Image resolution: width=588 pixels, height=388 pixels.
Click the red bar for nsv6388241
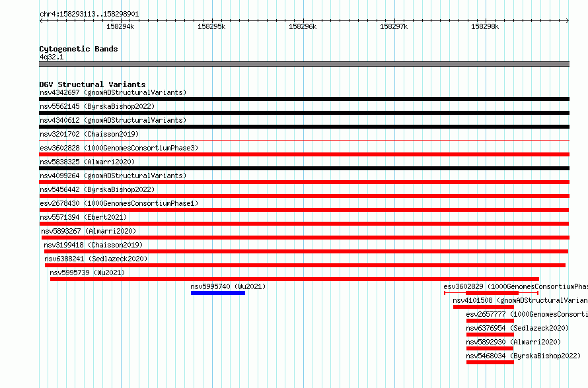point(305,265)
